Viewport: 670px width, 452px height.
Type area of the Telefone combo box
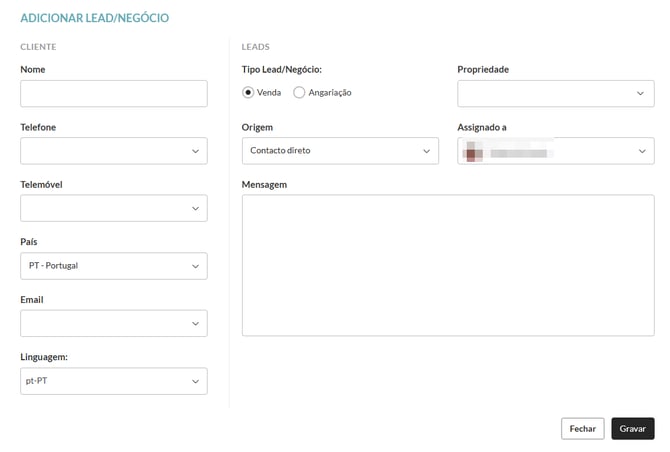(x=100, y=151)
